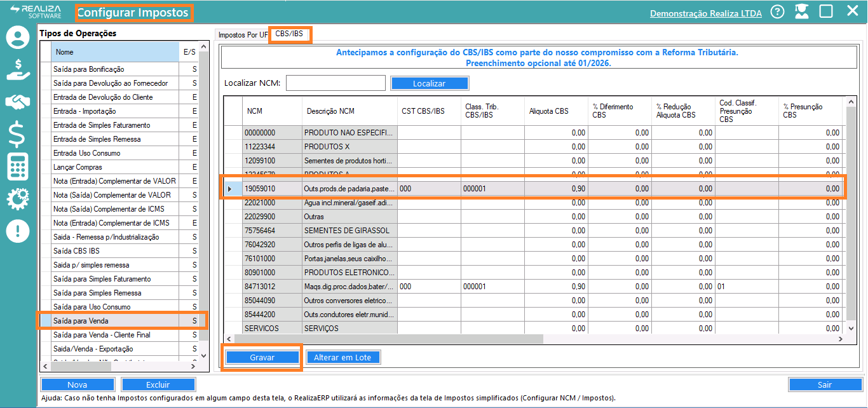Open the calculator sidebar icon
The image size is (868, 408).
18,167
